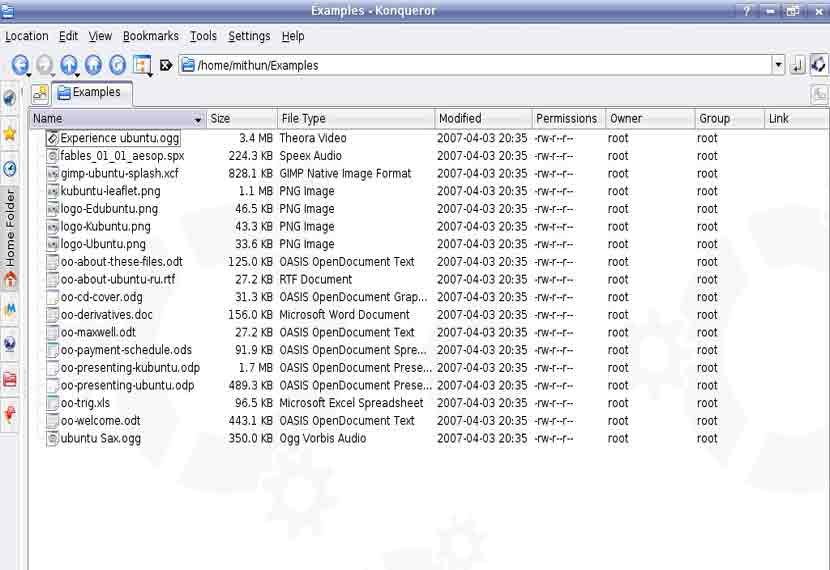Select file oo-maxwell.odt
830x570 pixels.
pyautogui.click(x=98, y=332)
